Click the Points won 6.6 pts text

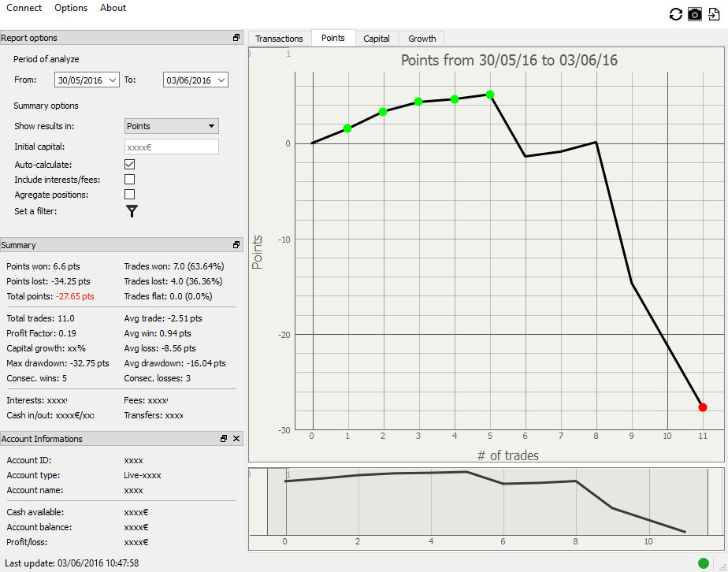[x=43, y=266]
